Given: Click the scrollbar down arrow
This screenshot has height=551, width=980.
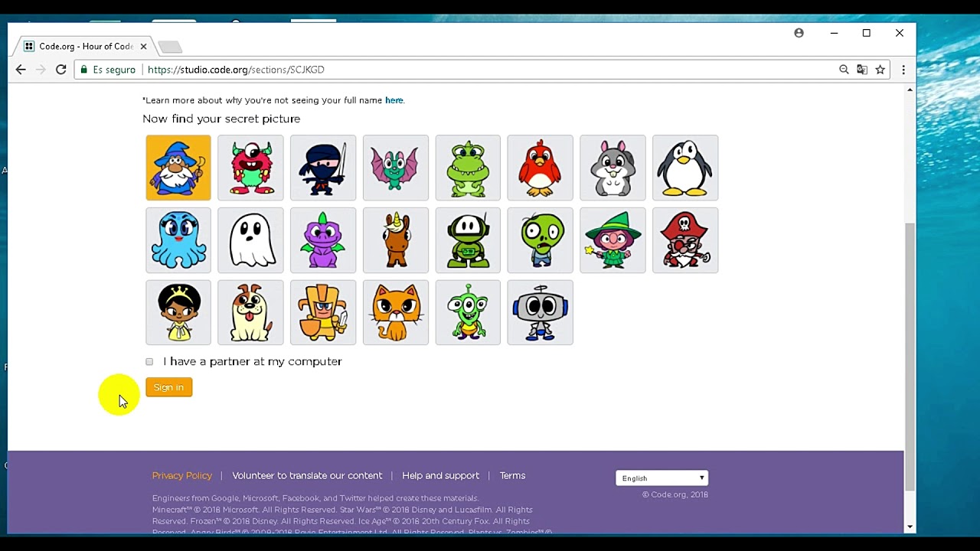Looking at the screenshot, I should point(910,527).
